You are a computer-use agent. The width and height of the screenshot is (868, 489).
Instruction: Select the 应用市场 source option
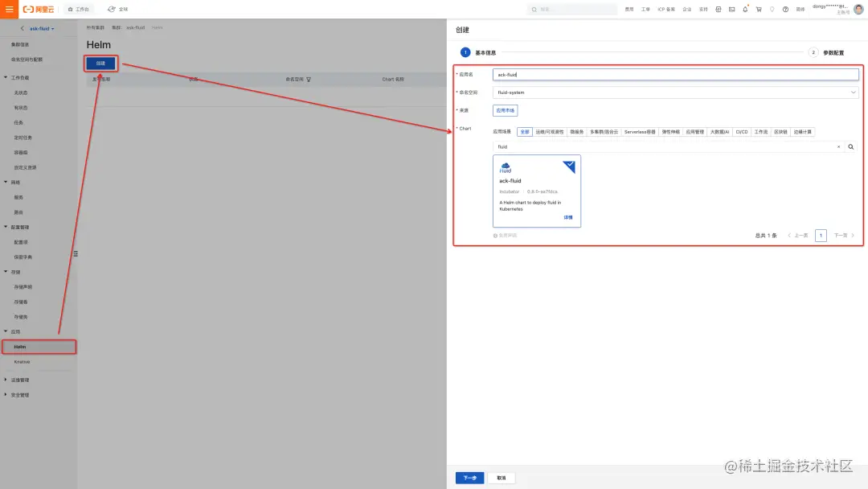tap(505, 110)
